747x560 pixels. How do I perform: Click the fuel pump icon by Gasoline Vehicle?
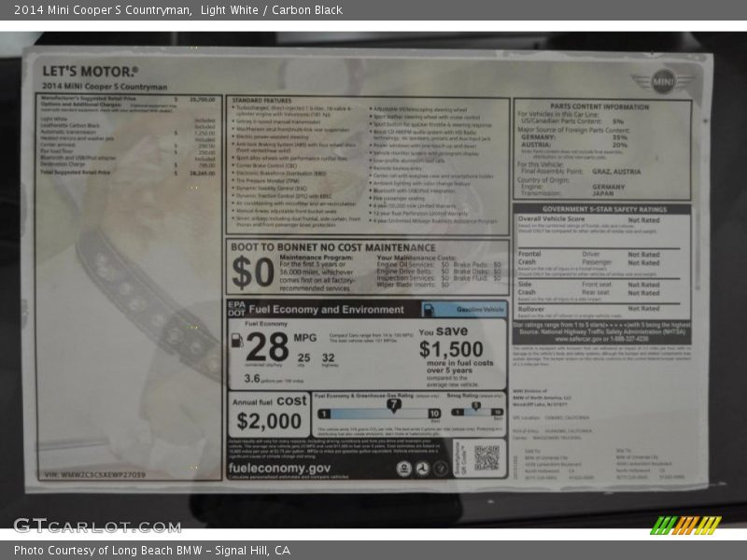click(x=429, y=310)
